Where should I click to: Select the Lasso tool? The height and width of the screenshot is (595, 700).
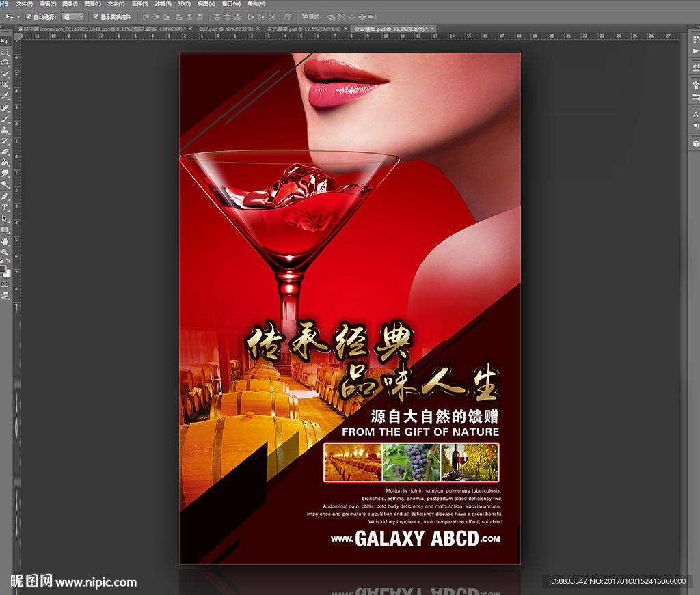click(5, 63)
